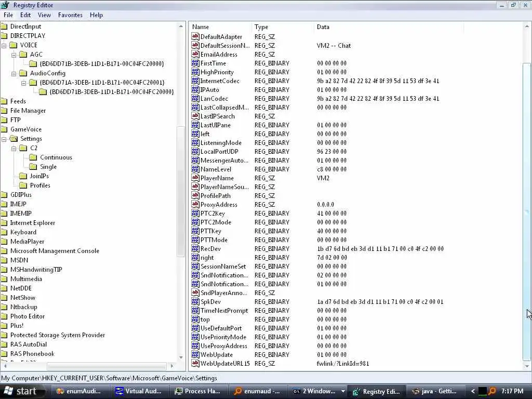Select the GameVoice folder icon
Screen dimensions: 532x399
[x=4, y=129]
